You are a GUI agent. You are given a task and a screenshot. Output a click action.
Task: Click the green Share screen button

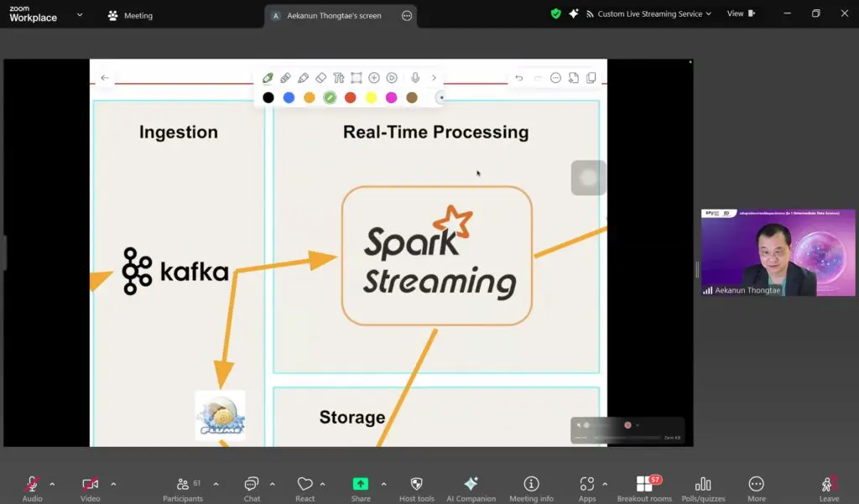pyautogui.click(x=361, y=489)
